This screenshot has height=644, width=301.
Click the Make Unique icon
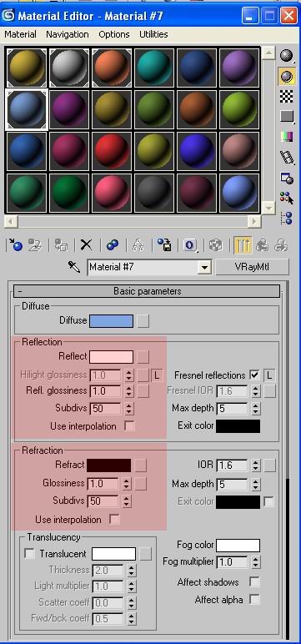click(138, 245)
